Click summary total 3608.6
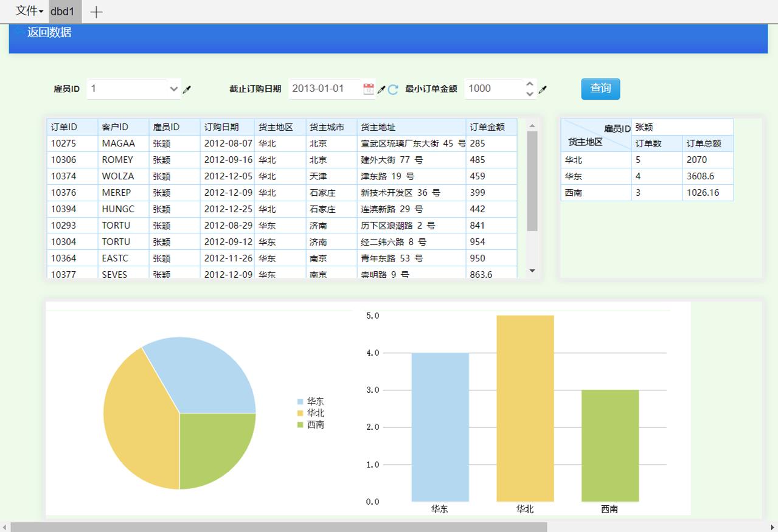Screen dimensions: 778x532 (x=707, y=176)
